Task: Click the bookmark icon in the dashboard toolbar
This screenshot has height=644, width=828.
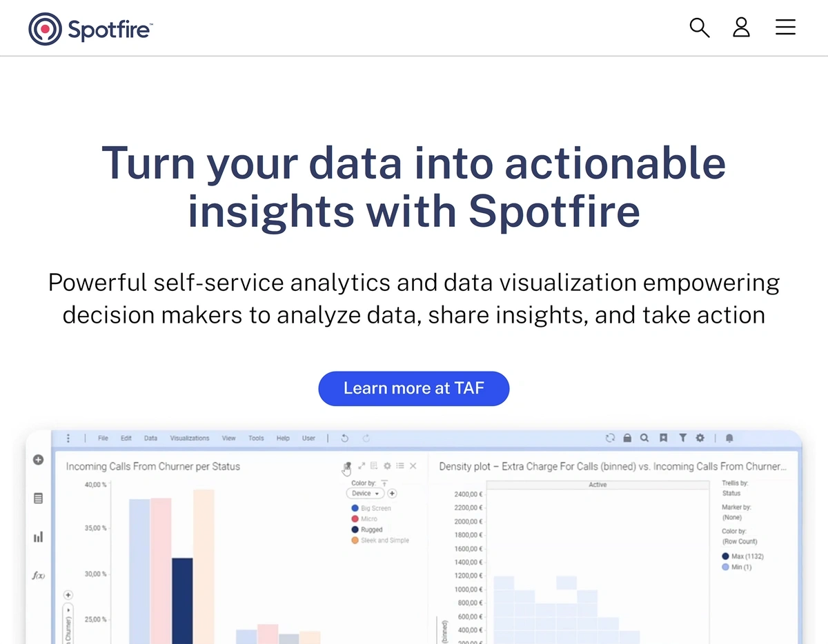Action: 663,438
